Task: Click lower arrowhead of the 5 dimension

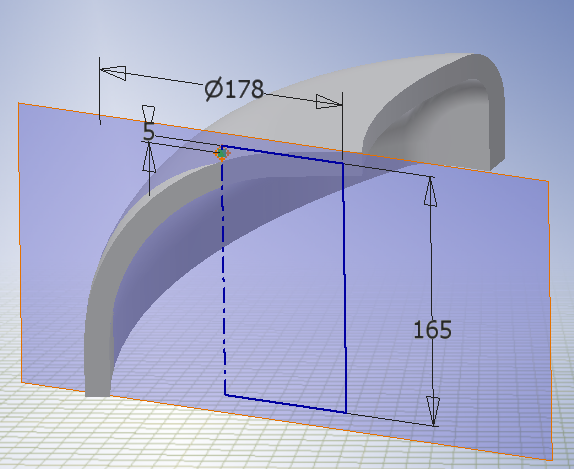Action: (149, 157)
